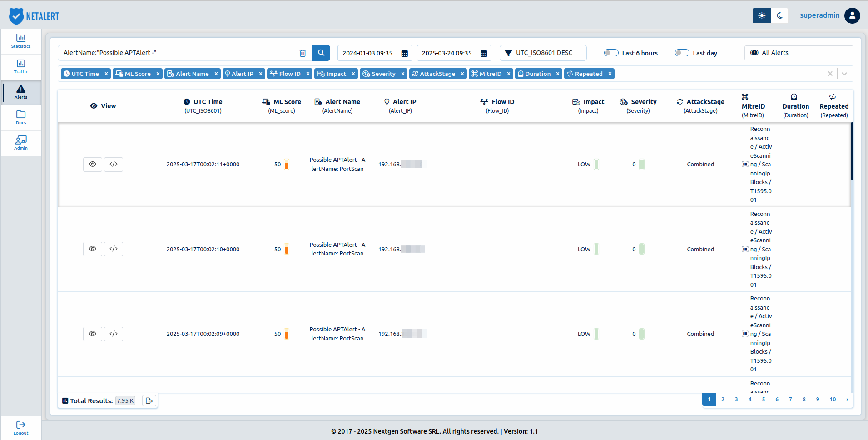Go to results page 3
This screenshot has height=440, width=868.
[736, 400]
